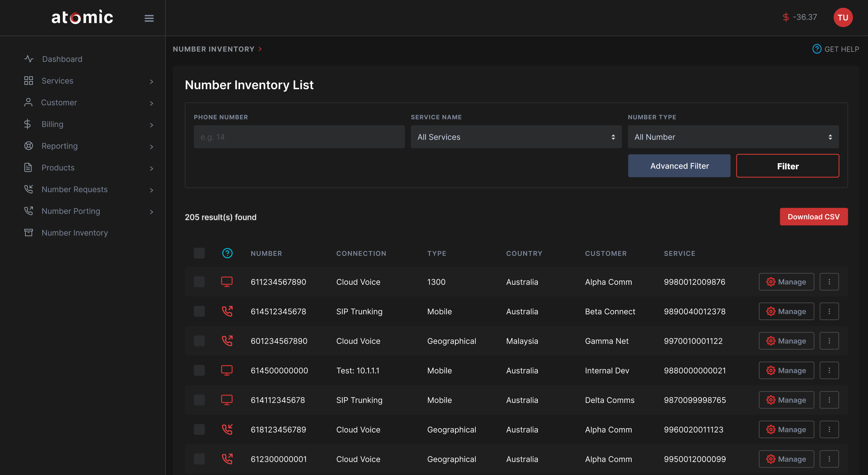Click the Download CSV button

(813, 217)
